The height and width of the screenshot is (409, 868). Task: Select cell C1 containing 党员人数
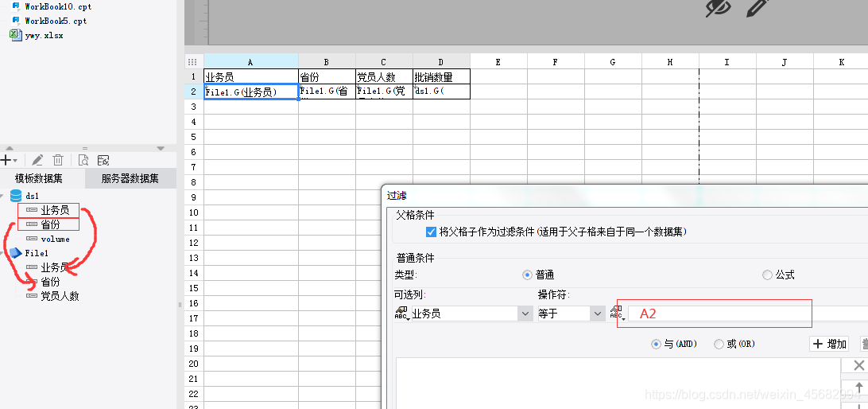tap(384, 76)
